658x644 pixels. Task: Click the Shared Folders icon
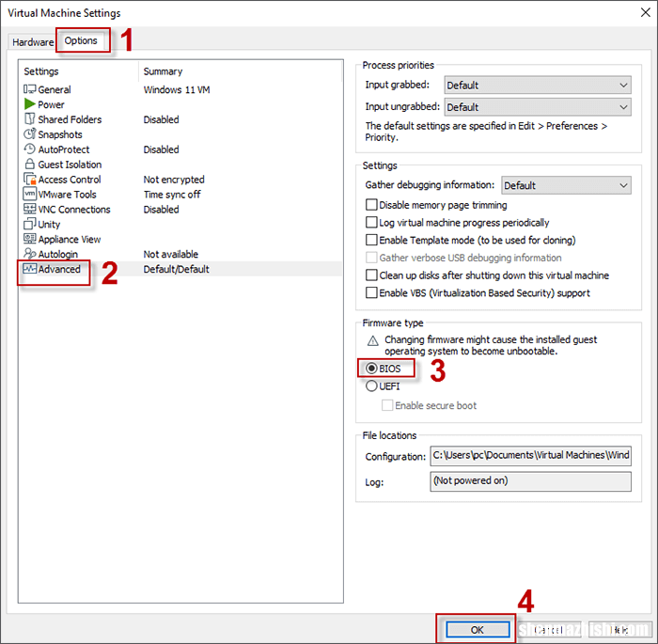pos(30,119)
